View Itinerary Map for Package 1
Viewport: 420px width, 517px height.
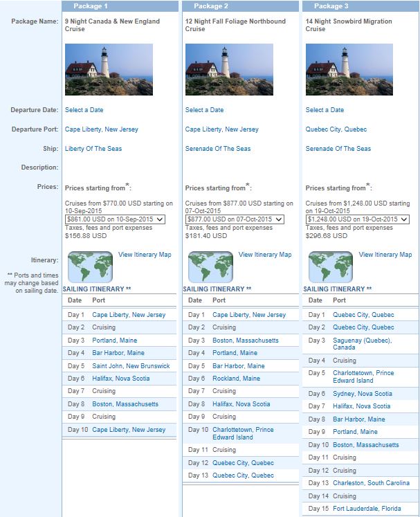(x=145, y=255)
